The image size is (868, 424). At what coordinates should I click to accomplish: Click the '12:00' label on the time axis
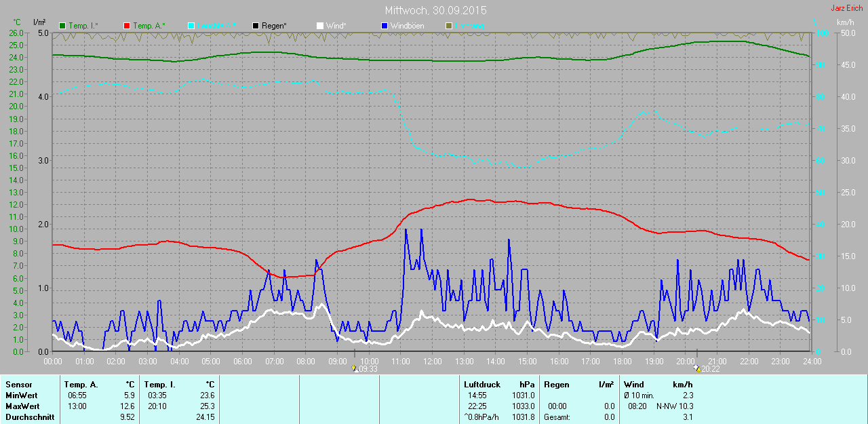[x=432, y=361]
